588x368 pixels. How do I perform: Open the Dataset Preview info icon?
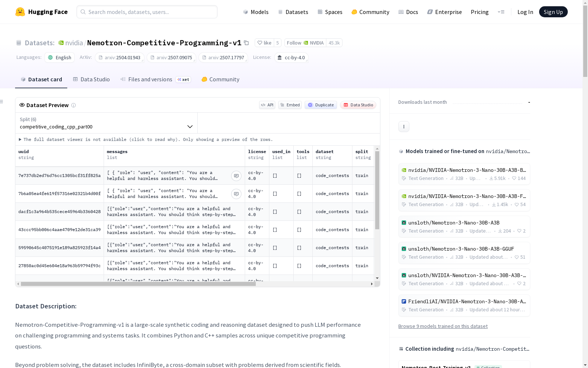point(73,105)
